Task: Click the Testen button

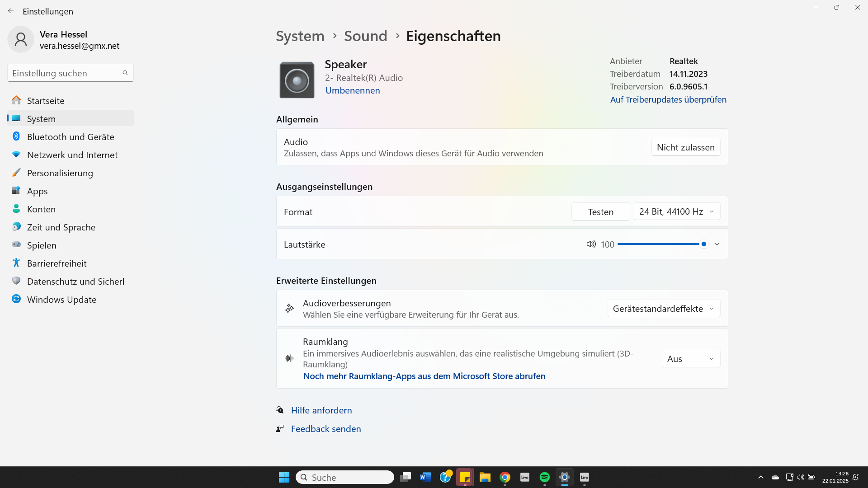Action: [600, 212]
